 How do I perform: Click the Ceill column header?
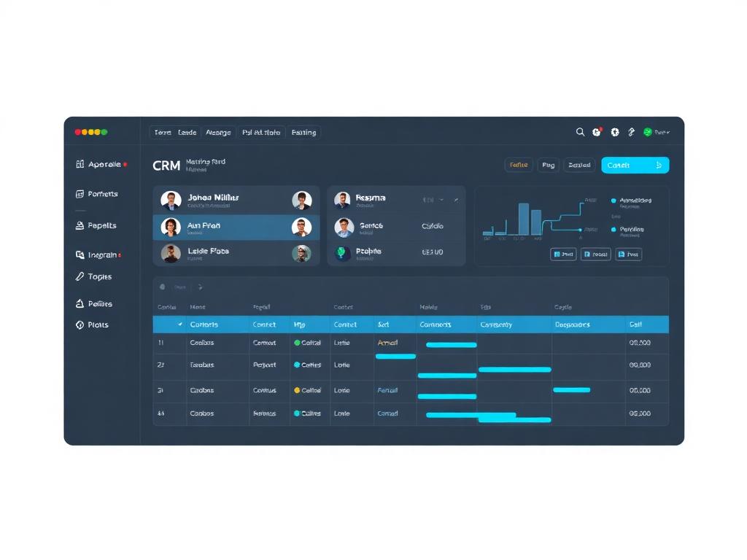coord(635,324)
